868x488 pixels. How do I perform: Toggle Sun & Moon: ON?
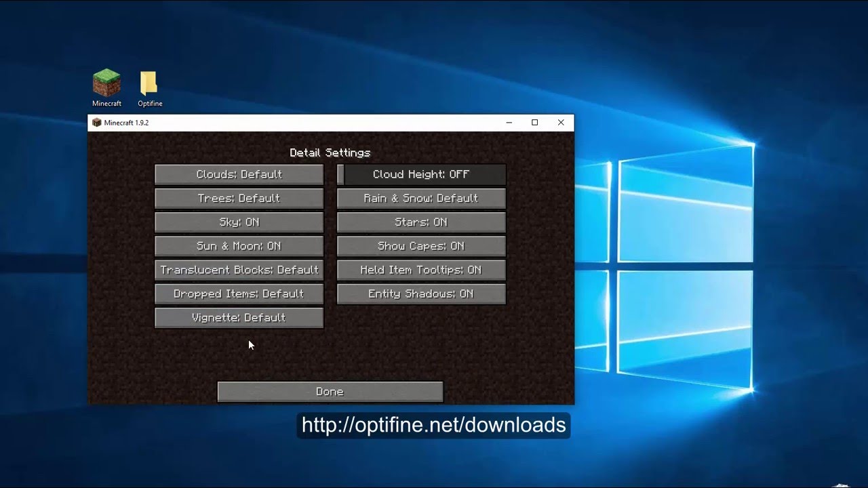tap(239, 246)
